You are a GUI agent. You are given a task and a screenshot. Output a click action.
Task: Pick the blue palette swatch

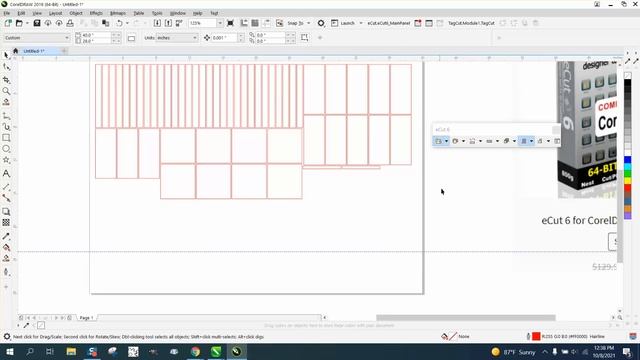(628, 159)
